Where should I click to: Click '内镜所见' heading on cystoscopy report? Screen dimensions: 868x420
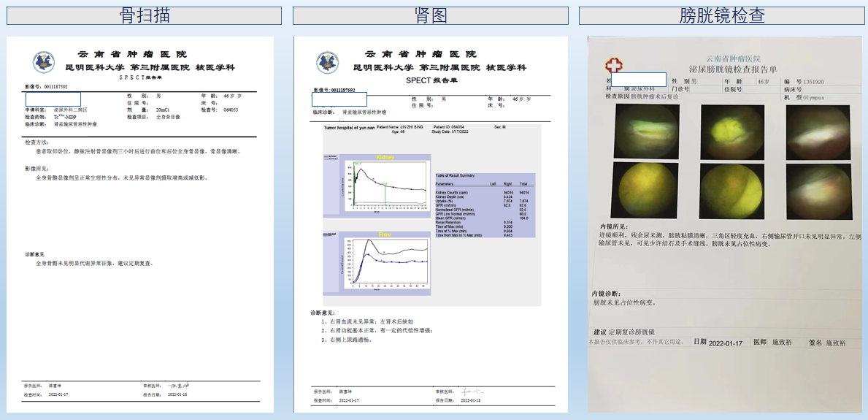coord(613,228)
